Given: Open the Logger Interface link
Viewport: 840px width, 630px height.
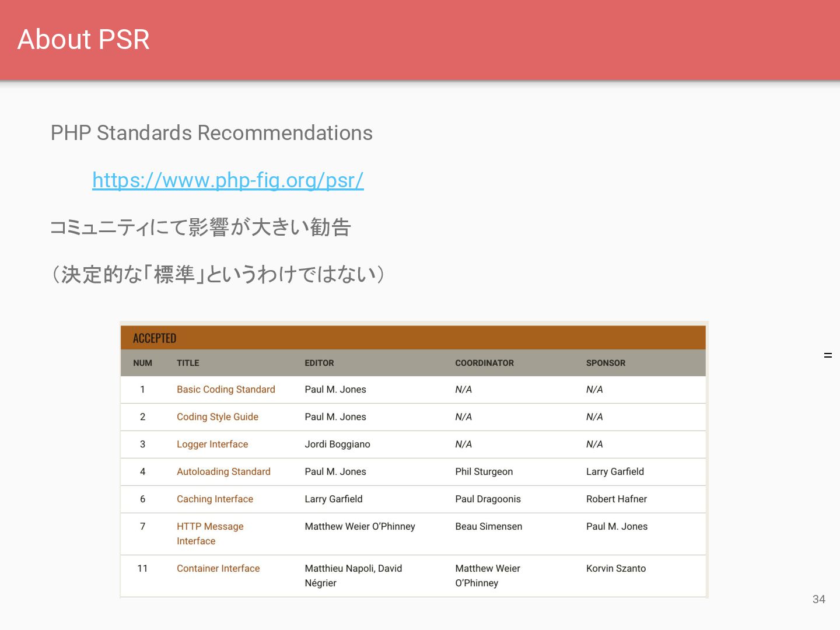Looking at the screenshot, I should tap(212, 444).
